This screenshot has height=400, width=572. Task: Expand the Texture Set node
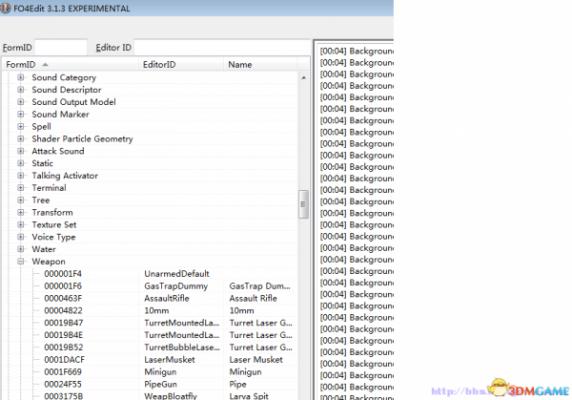point(21,225)
